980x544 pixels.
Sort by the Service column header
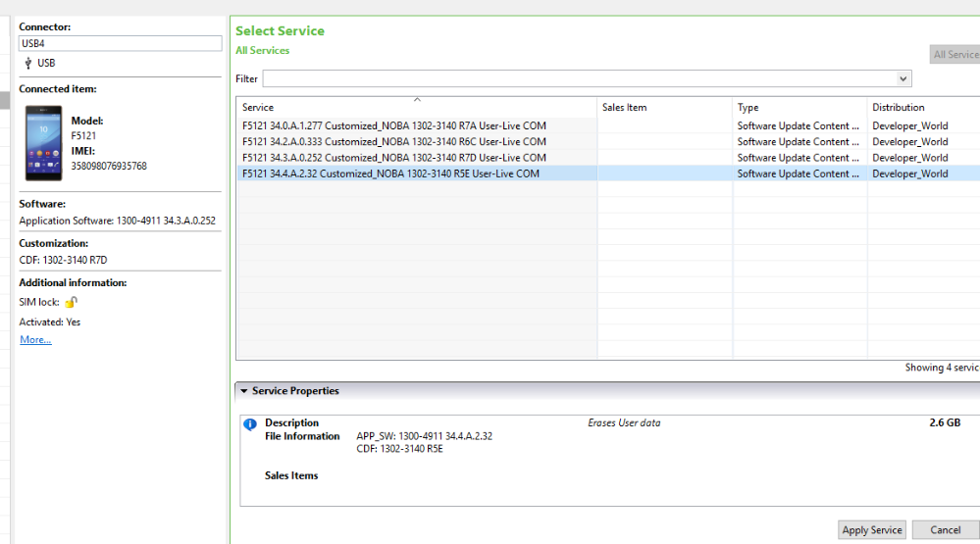tap(416, 107)
